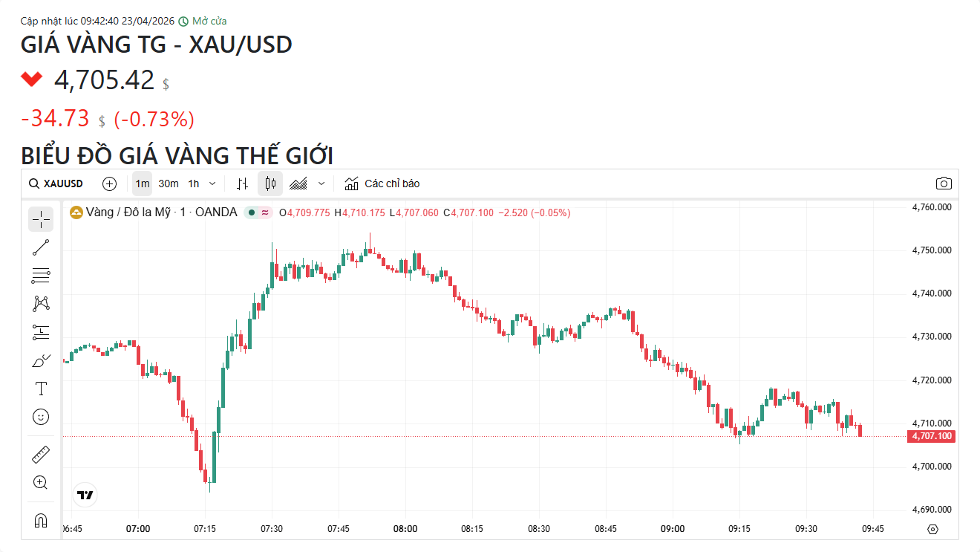Expand the chart style dropdown arrow
Viewport: 980px width, 552px height.
pyautogui.click(x=321, y=184)
